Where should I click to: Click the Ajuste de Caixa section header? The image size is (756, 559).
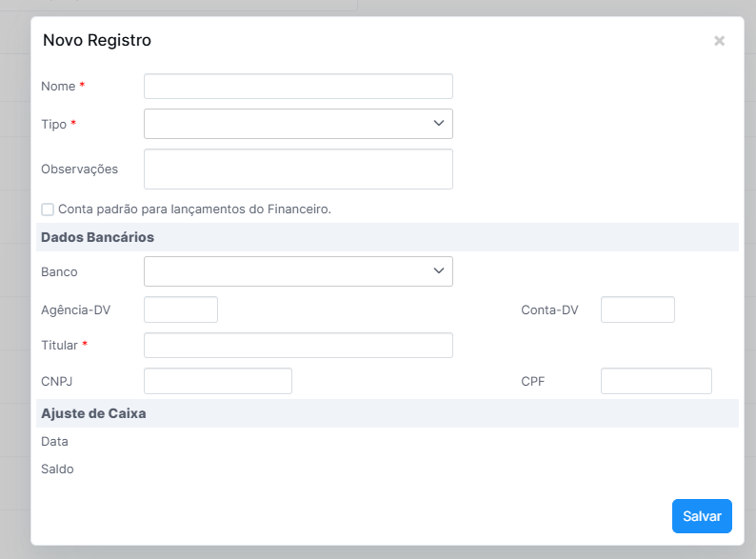[93, 413]
